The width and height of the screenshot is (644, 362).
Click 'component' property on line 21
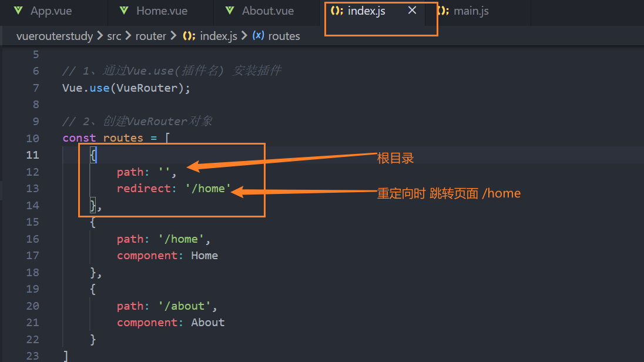(x=147, y=323)
